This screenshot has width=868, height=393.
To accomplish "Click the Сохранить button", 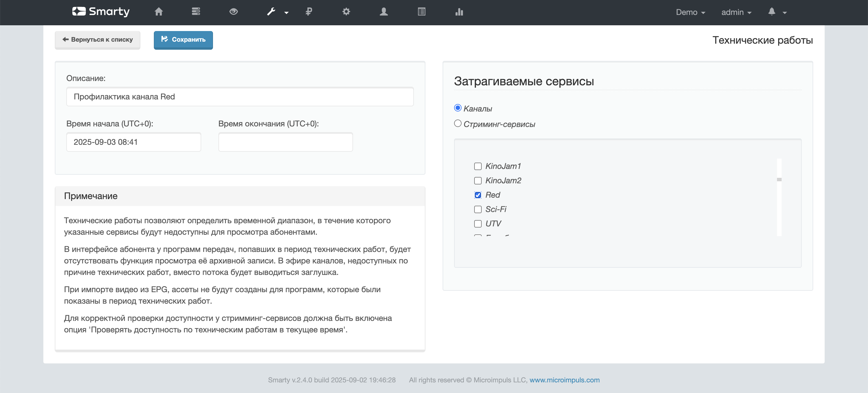I will pos(183,40).
